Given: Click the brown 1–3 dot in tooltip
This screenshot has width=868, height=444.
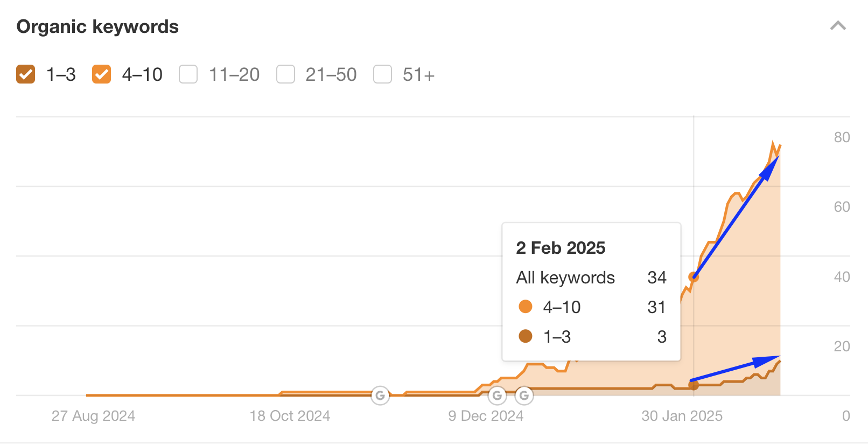Looking at the screenshot, I should click(x=525, y=337).
